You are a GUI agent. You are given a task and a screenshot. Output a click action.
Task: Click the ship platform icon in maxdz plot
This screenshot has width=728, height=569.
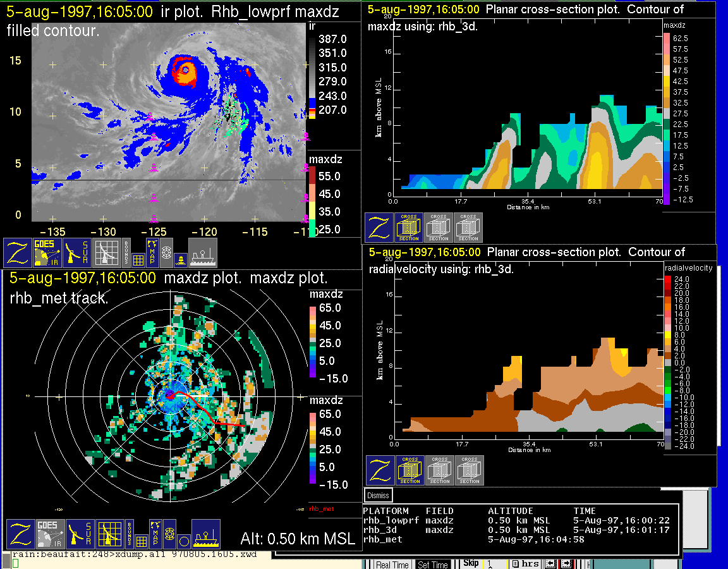click(205, 534)
